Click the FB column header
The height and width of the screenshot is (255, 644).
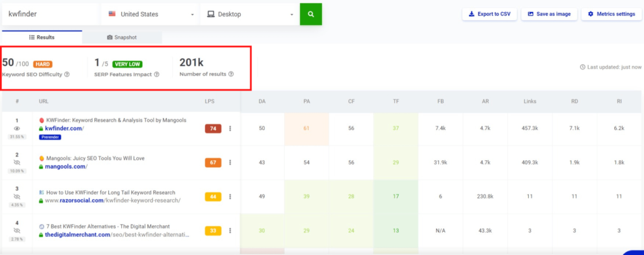(x=440, y=101)
